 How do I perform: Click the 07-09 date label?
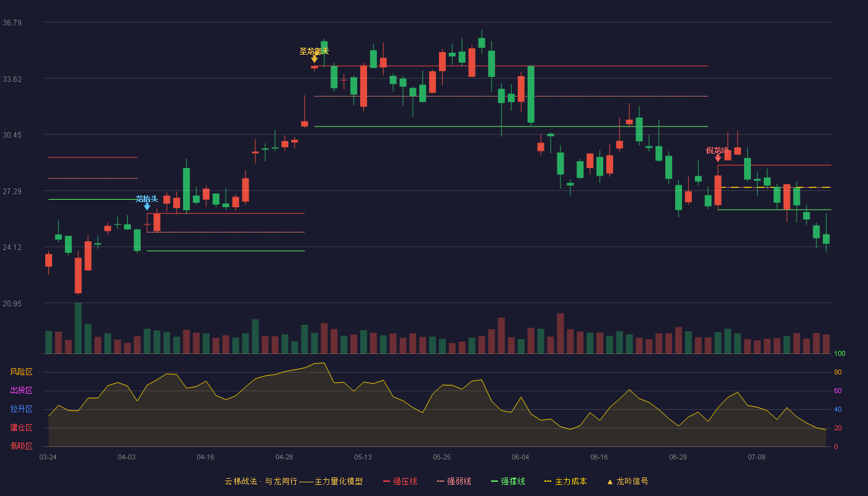756,457
